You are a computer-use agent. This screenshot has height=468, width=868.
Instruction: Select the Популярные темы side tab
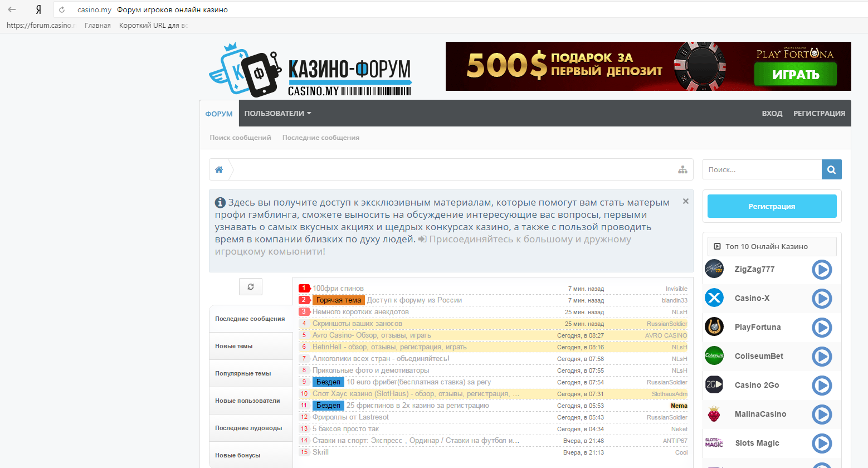[x=251, y=373]
